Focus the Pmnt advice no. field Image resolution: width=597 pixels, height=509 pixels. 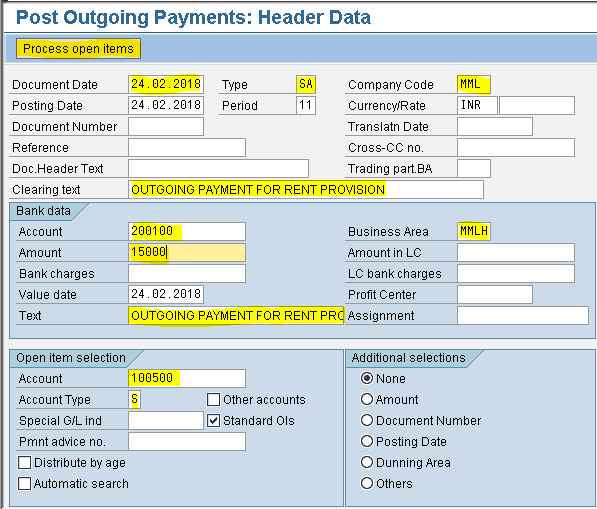click(x=187, y=441)
